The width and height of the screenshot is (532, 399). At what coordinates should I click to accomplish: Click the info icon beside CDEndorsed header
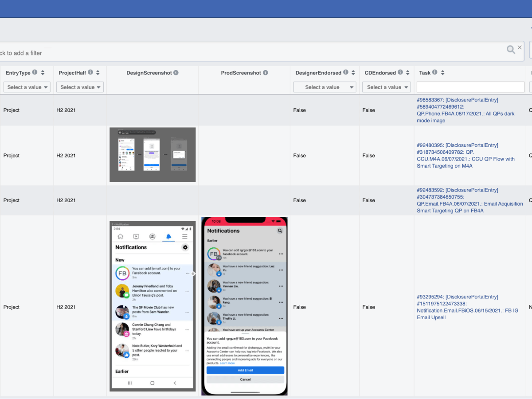[x=400, y=73]
